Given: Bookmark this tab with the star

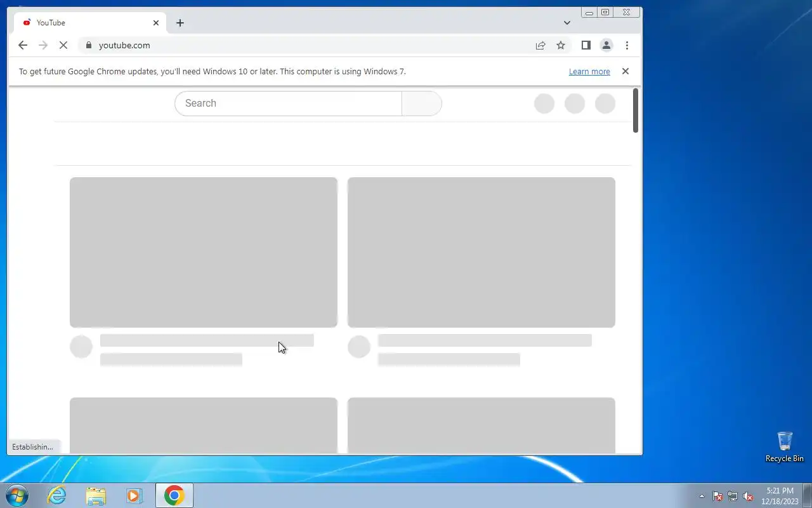Looking at the screenshot, I should point(561,45).
